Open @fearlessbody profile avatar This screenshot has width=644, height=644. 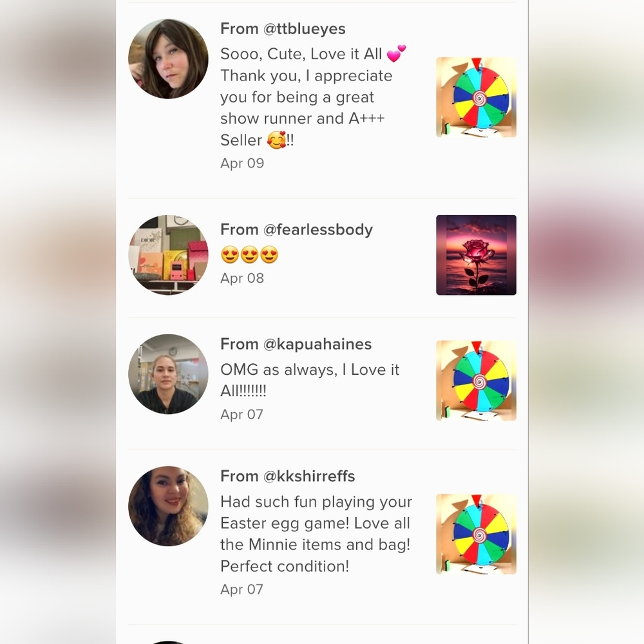click(x=168, y=254)
